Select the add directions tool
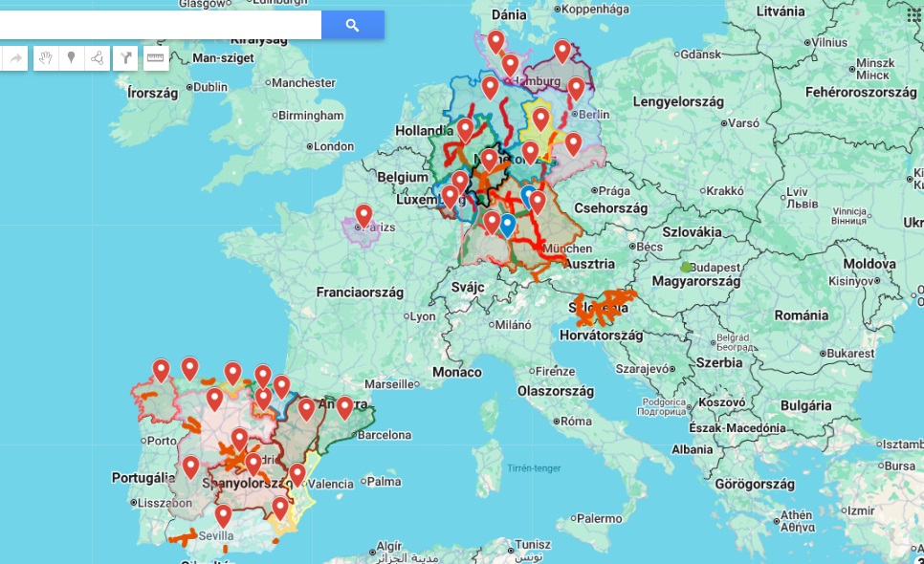The image size is (924, 564). (x=126, y=59)
